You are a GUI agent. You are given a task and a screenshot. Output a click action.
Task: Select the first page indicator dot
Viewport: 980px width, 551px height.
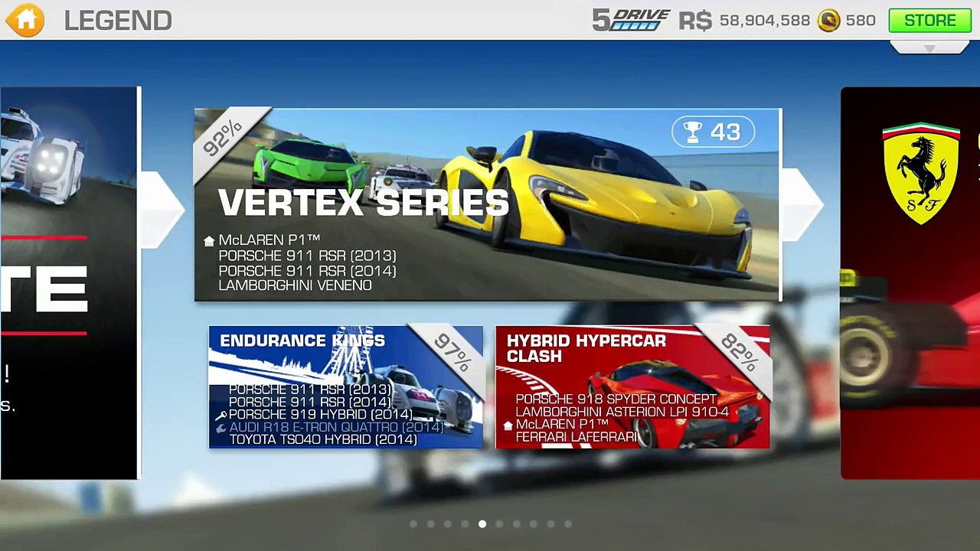(x=413, y=524)
